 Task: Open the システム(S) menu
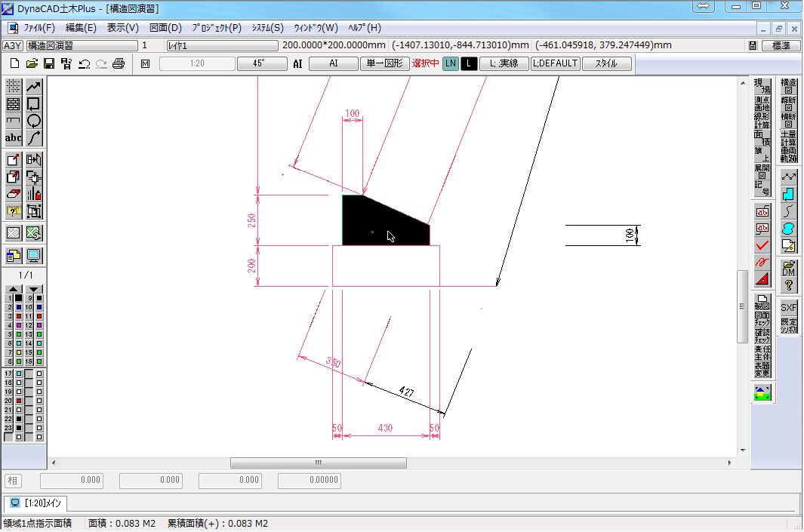pyautogui.click(x=267, y=28)
